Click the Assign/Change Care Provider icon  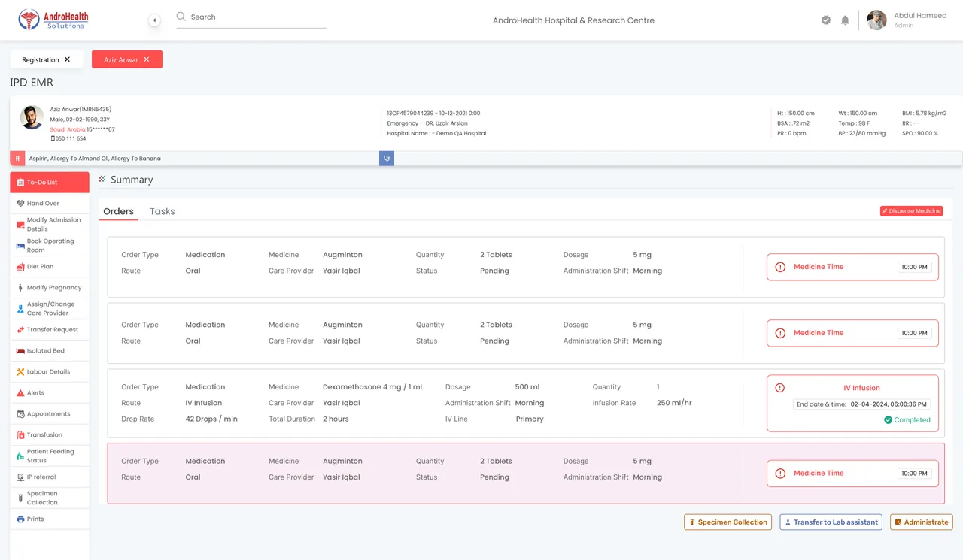[x=20, y=309]
